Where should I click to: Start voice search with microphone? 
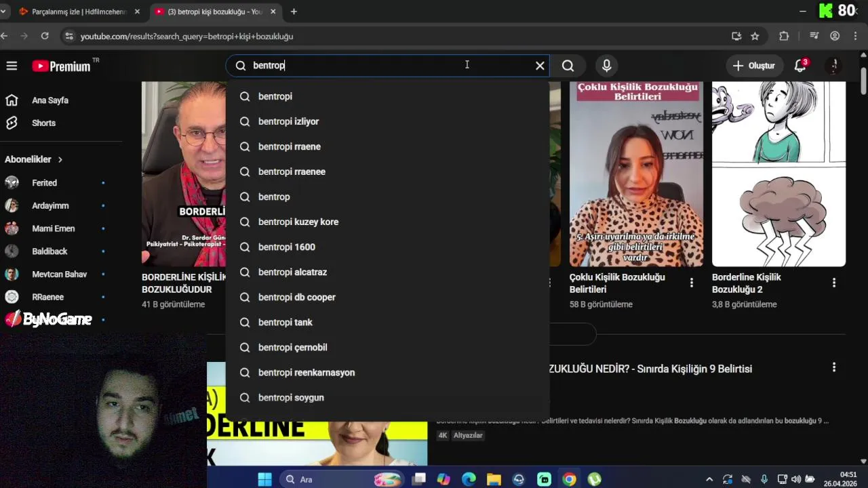(607, 66)
